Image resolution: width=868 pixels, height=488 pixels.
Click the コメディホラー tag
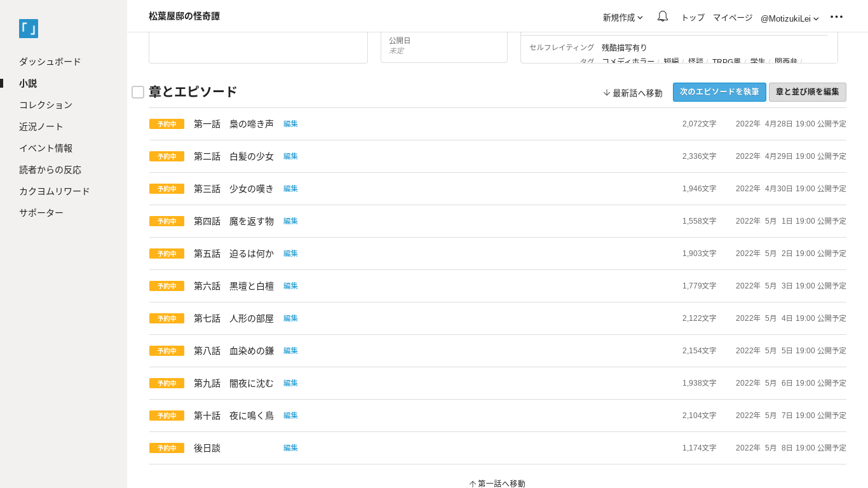coord(628,61)
